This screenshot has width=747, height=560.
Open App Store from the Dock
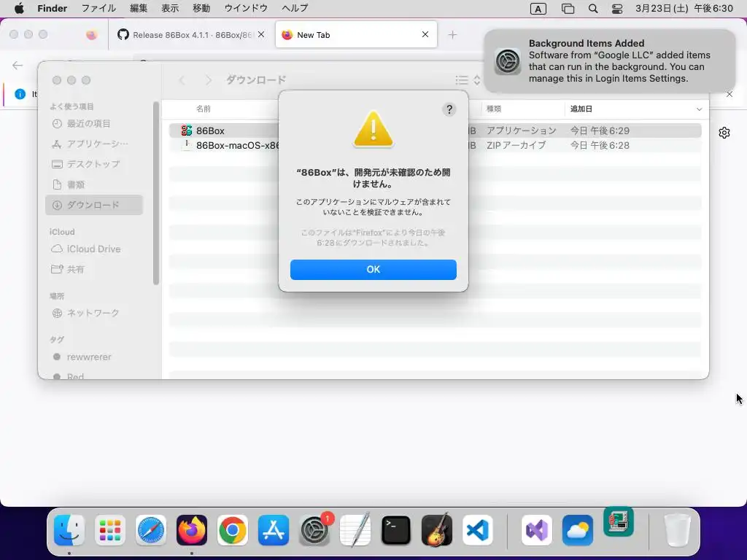pos(274,530)
